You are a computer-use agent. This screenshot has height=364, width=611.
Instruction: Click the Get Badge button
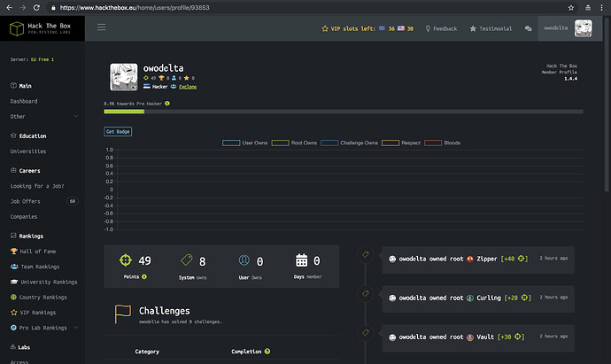point(118,131)
